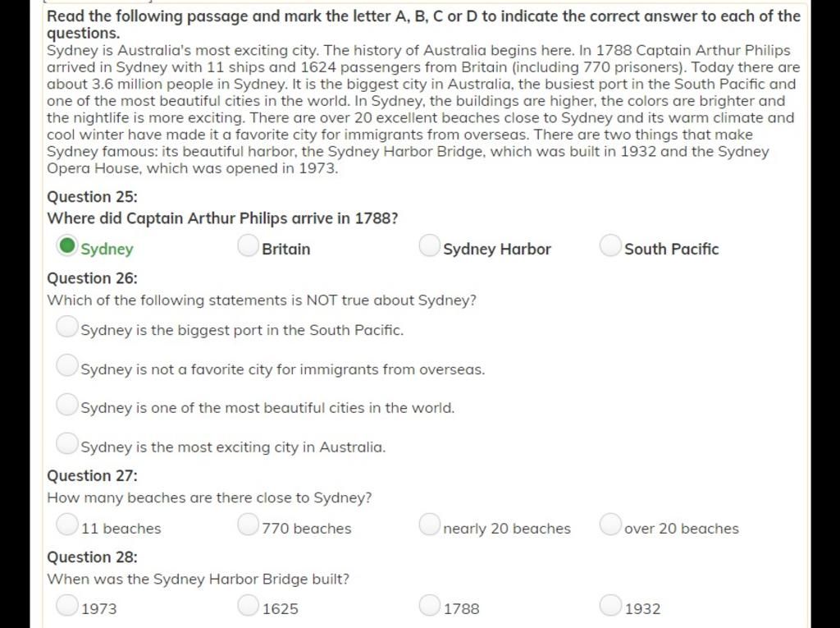The height and width of the screenshot is (628, 840).
Task: Click the Question 28 heading text
Action: click(92, 557)
